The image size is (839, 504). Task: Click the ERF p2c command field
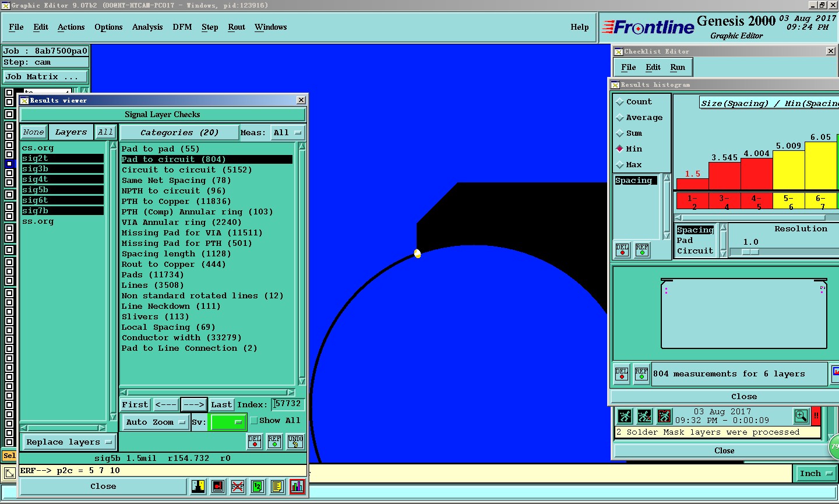(163, 471)
